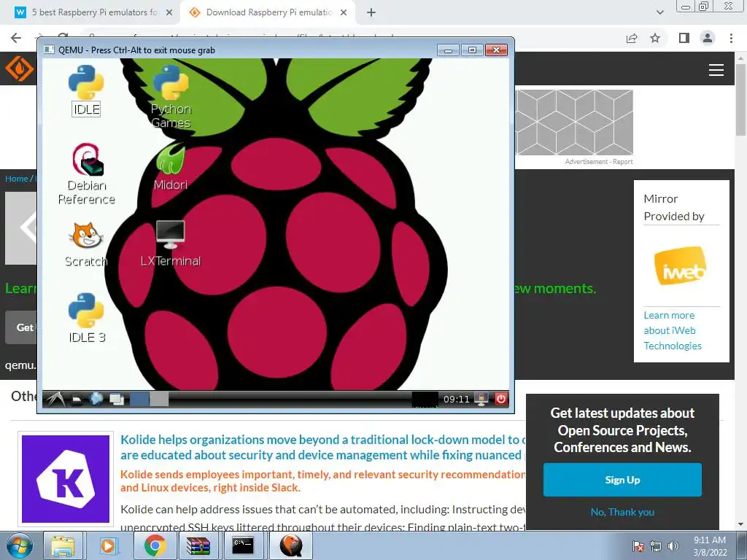Toggle the Chrome side panel
This screenshot has height=560, width=747.
pos(684,38)
